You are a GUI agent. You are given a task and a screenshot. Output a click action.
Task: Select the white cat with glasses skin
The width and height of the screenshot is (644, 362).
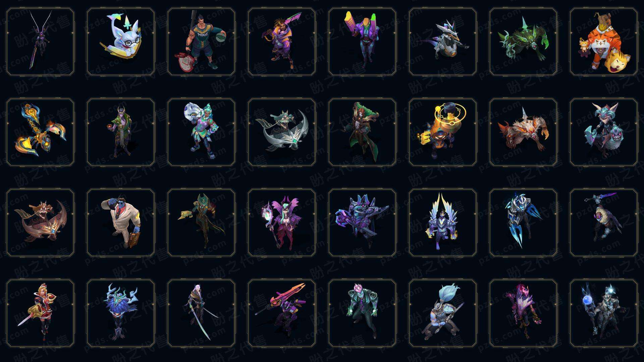[x=121, y=42]
